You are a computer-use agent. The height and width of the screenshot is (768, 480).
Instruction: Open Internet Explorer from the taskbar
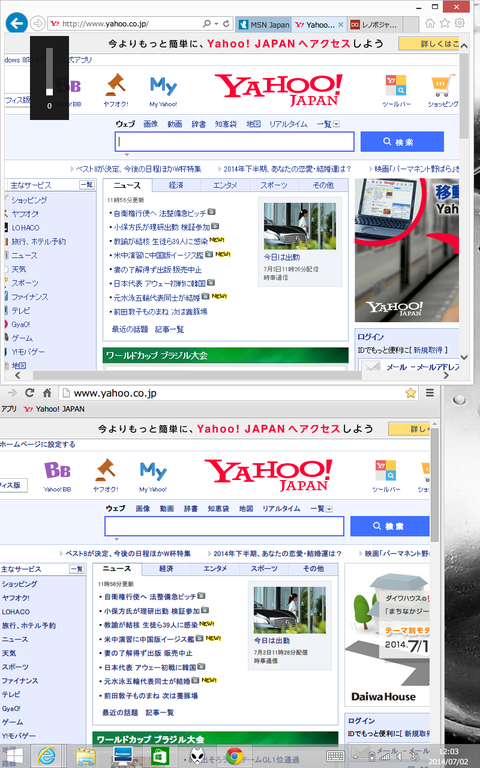(47, 756)
